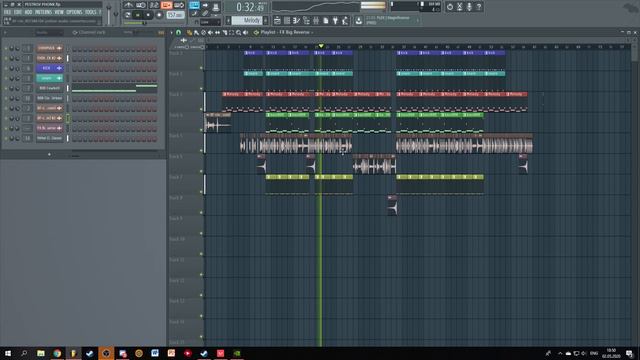
Task: Select the playlist delete tool
Action: tap(203, 32)
